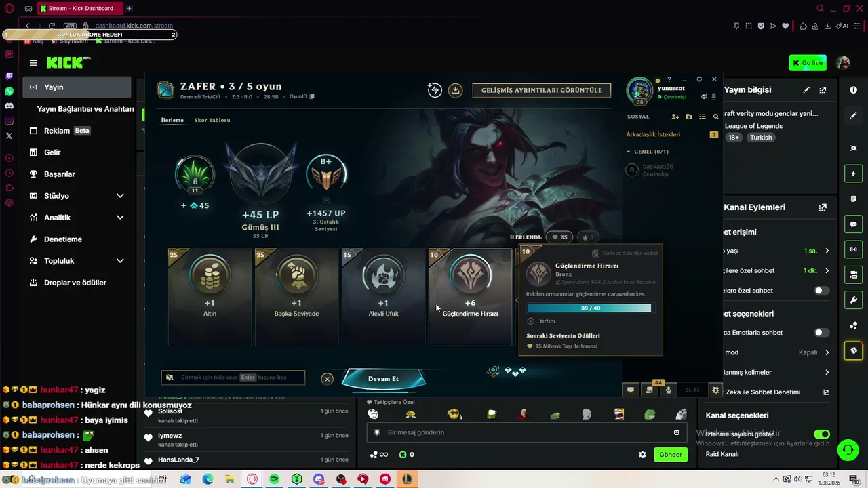Switch to the Skor Tablosu tab
Image resolution: width=868 pixels, height=488 pixels.
click(212, 120)
